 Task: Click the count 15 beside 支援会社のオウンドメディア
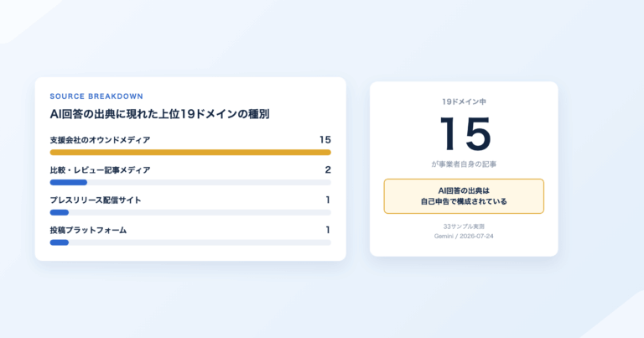(325, 140)
